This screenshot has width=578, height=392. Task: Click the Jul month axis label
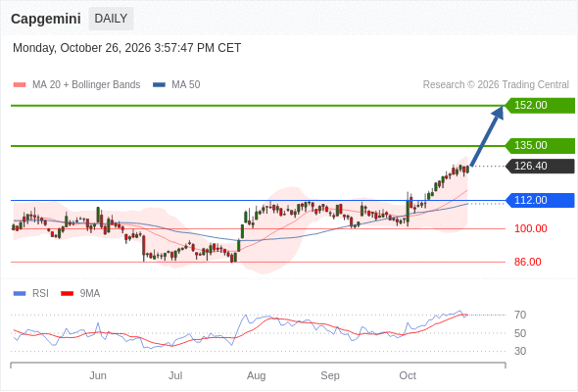(x=175, y=375)
